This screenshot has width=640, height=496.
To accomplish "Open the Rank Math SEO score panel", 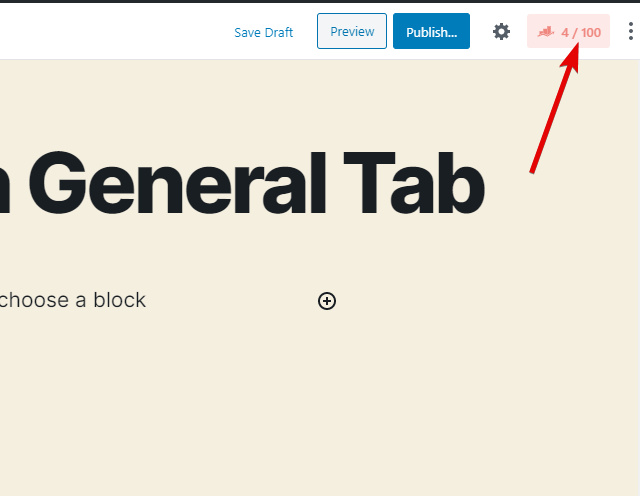I will coord(568,32).
